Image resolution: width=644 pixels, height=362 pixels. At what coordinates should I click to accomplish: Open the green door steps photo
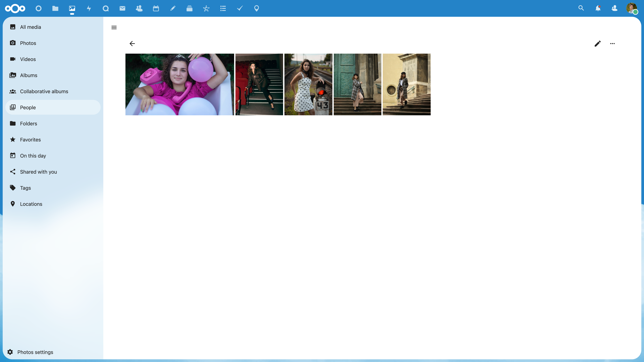pos(357,84)
